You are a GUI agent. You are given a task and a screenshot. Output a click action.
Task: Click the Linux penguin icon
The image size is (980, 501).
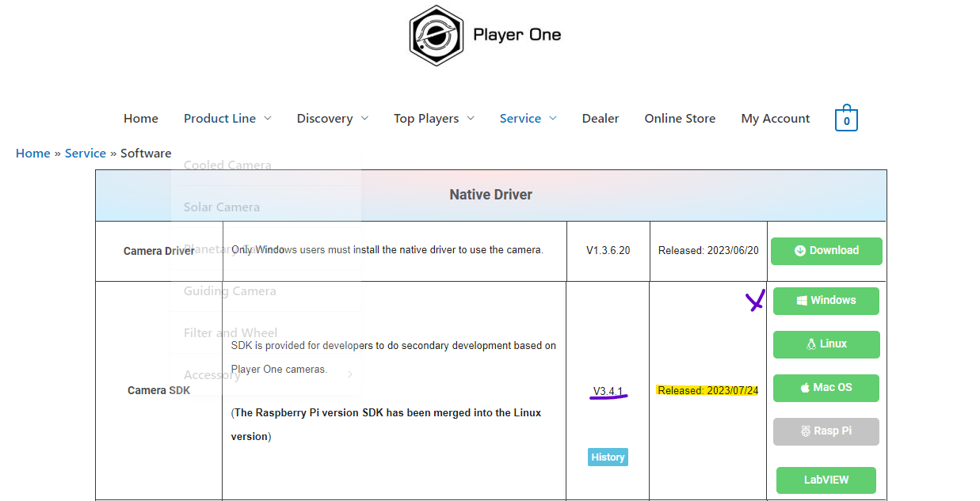coord(811,344)
